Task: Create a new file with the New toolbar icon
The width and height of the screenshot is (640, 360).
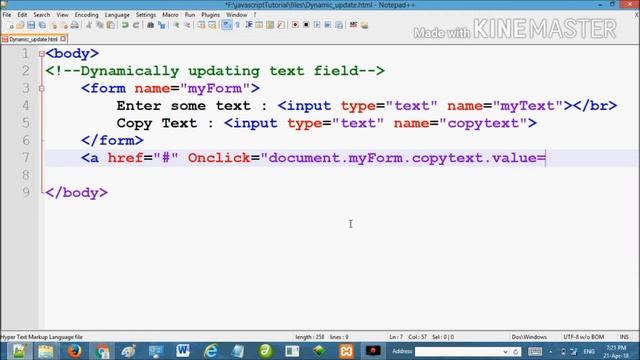Action: 10,25
